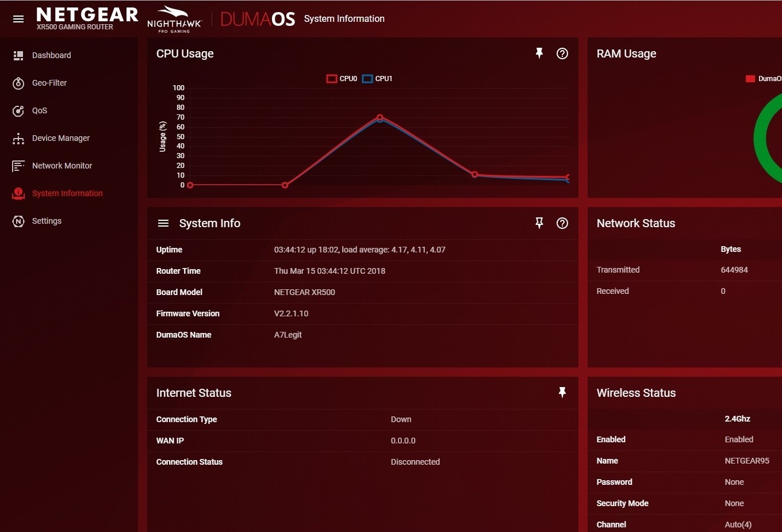The height and width of the screenshot is (532, 782).
Task: Click the Network Monitor sidebar icon
Action: coord(18,166)
